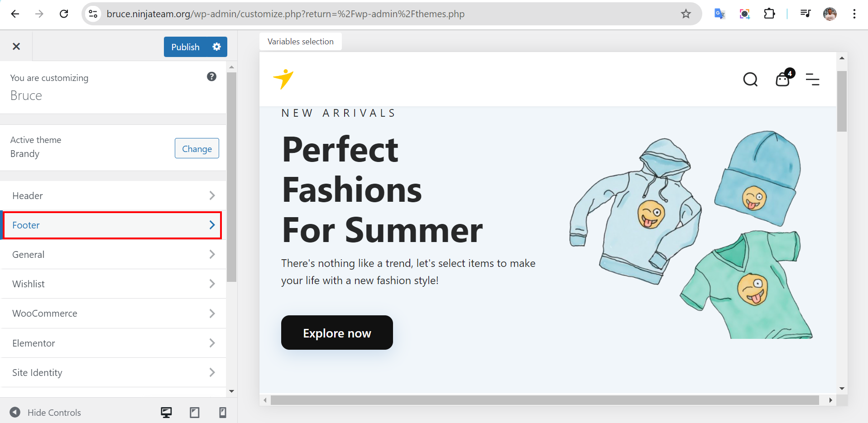Switch to mobile preview mode
868x423 pixels.
(x=222, y=412)
